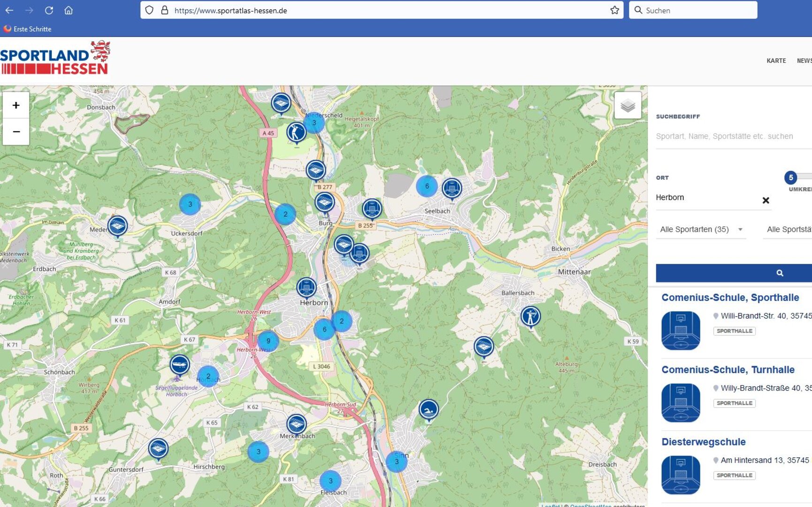
Task: Open Comenius-Schule, Turnhalle result
Action: click(x=728, y=370)
